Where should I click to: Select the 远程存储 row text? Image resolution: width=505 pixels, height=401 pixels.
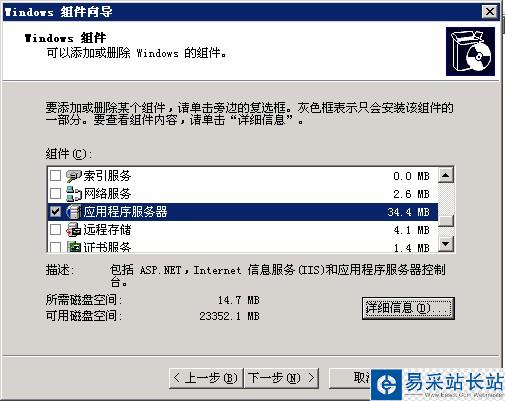click(x=107, y=230)
